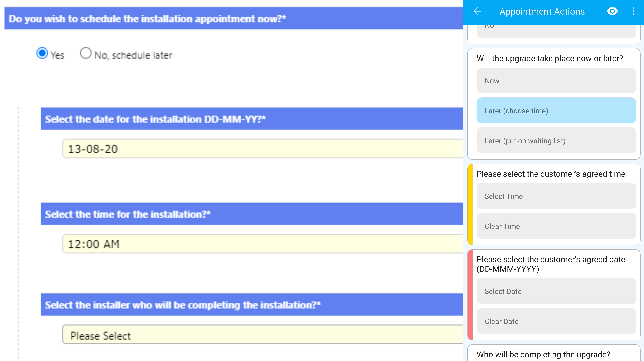Click the red bar on date card
The image size is (644, 361).
point(470,295)
